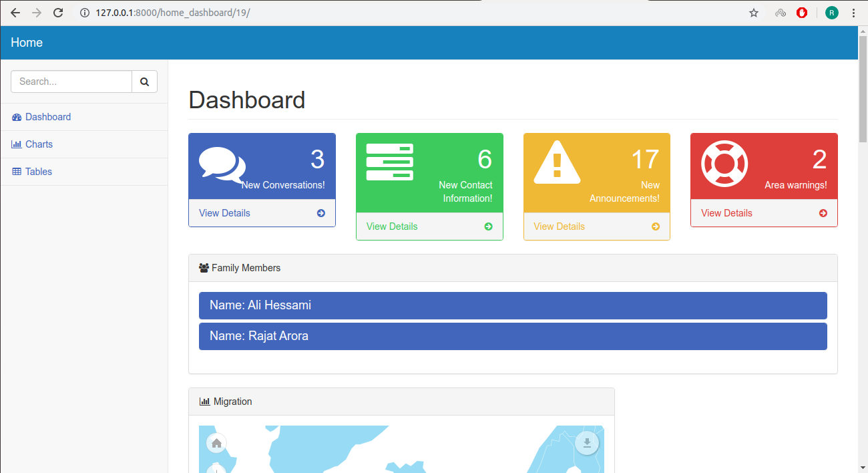This screenshot has height=473, width=868.
Task: Open the green R profile avatar
Action: tap(831, 13)
